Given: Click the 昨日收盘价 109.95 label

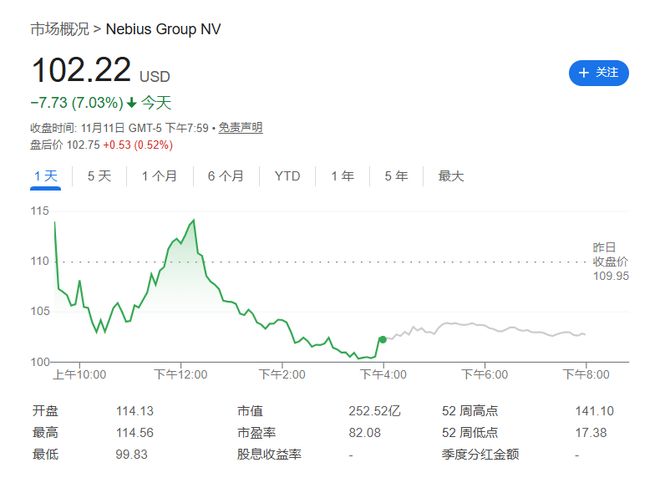Looking at the screenshot, I should click(610, 262).
